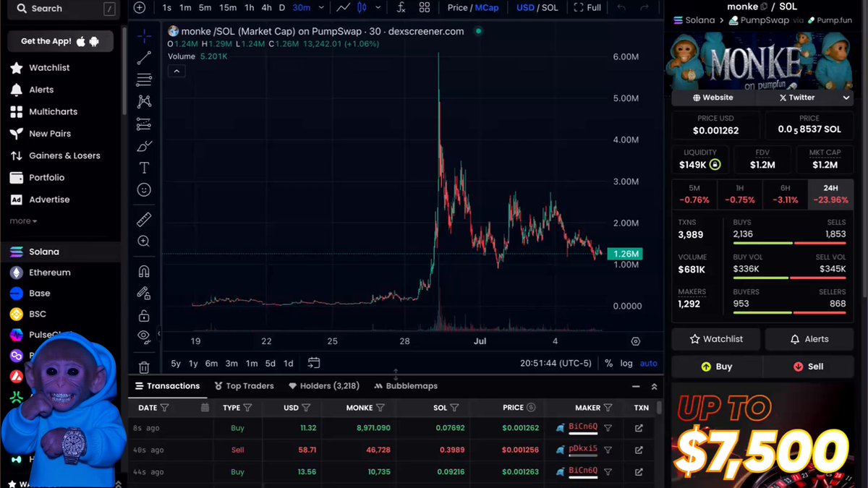Select the candlestick chart style icon
This screenshot has height=488, width=868.
click(x=362, y=8)
